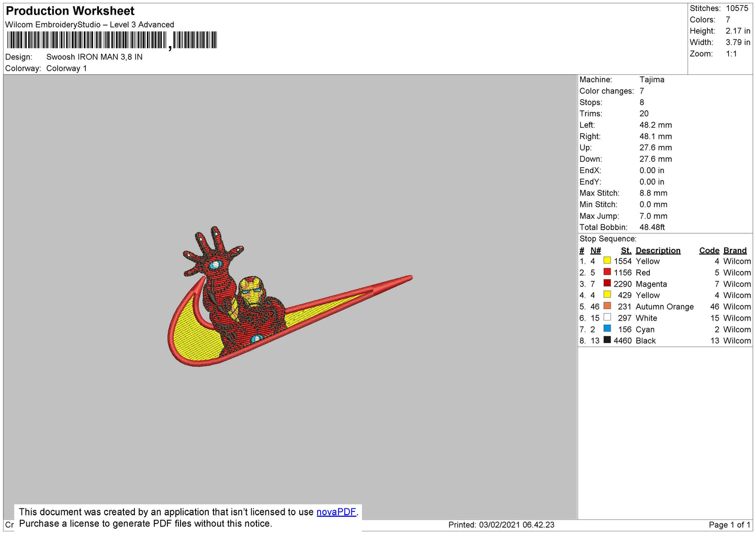
Task: Click the Black thread color swatch
Action: tap(607, 340)
